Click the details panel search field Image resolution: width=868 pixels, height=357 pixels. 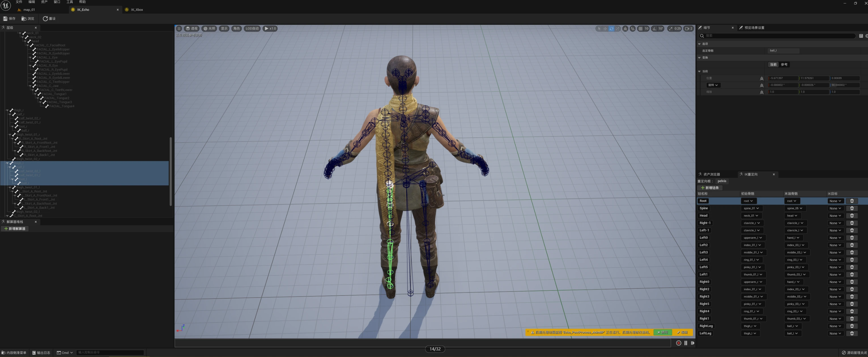pos(777,36)
